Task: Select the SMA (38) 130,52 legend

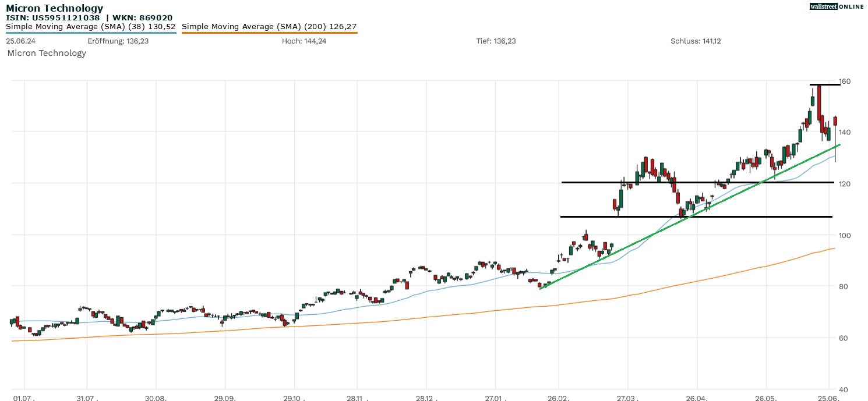Action: click(x=91, y=27)
